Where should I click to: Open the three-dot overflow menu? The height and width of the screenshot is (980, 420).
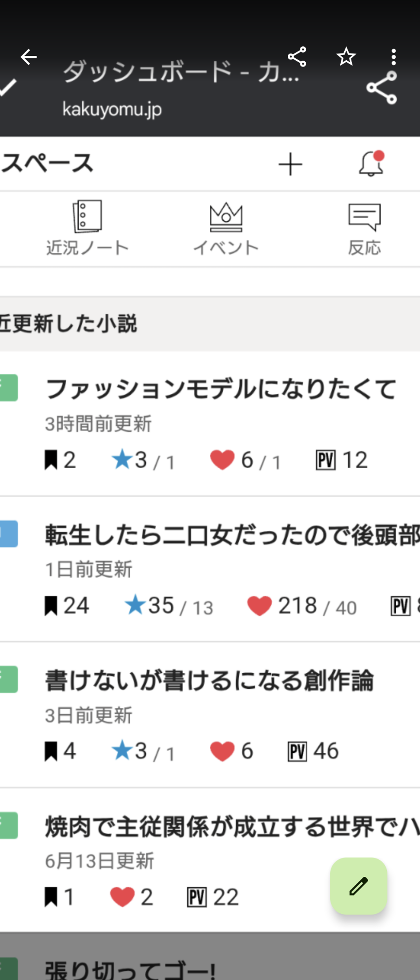[394, 57]
